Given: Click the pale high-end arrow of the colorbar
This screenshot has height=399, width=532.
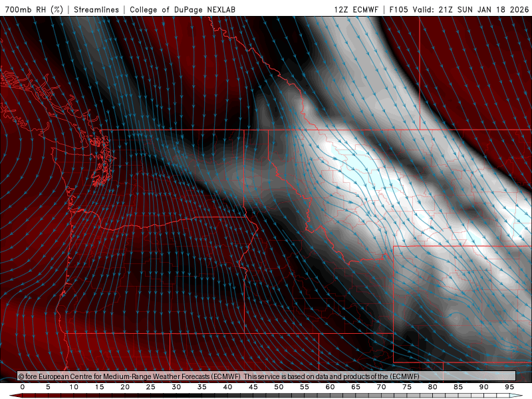Looking at the screenshot, I should click(x=517, y=396).
